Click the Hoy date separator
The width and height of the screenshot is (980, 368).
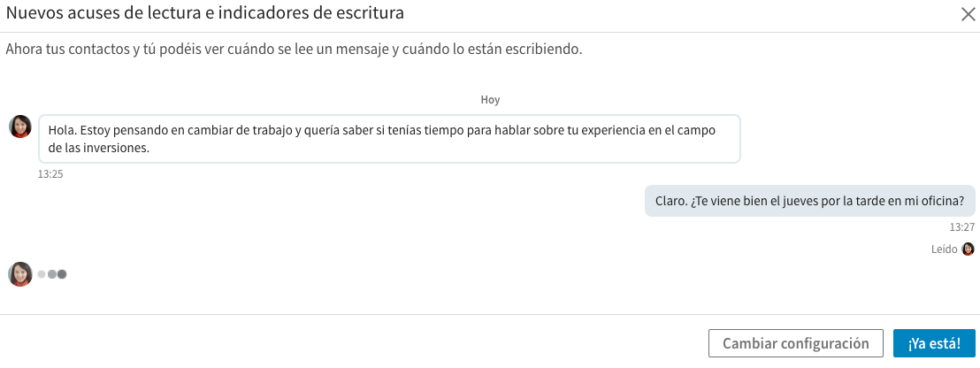(490, 100)
